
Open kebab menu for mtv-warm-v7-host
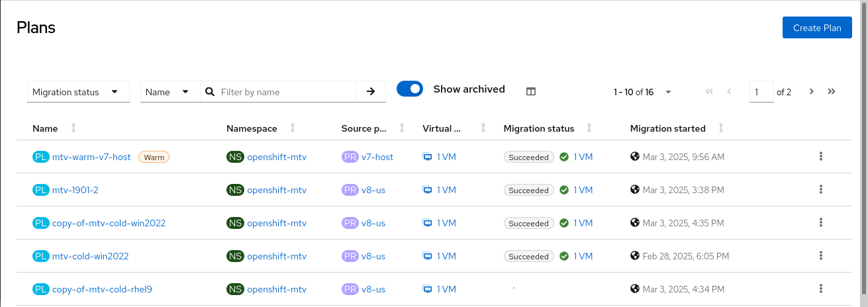pos(820,157)
